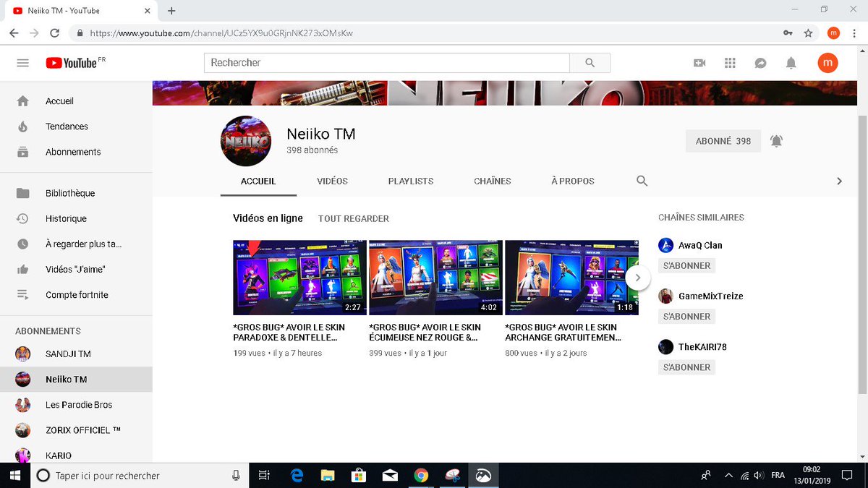Switch to the ACCUEIL channel tab
The image size is (868, 488).
click(x=258, y=181)
